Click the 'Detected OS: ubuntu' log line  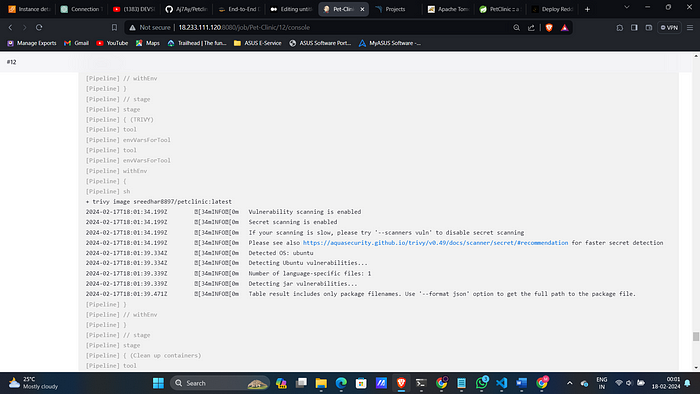(x=281, y=253)
